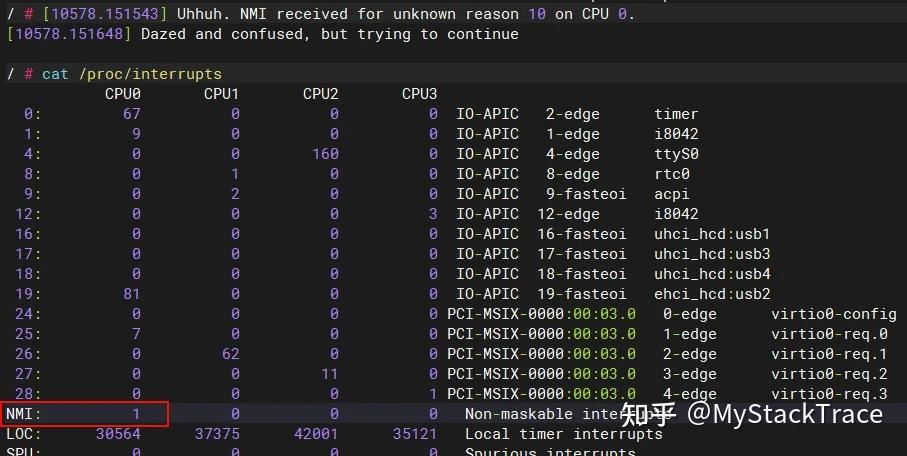907x456 pixels.
Task: Click '9-fasteoi' in the acpi row
Action: pos(586,194)
